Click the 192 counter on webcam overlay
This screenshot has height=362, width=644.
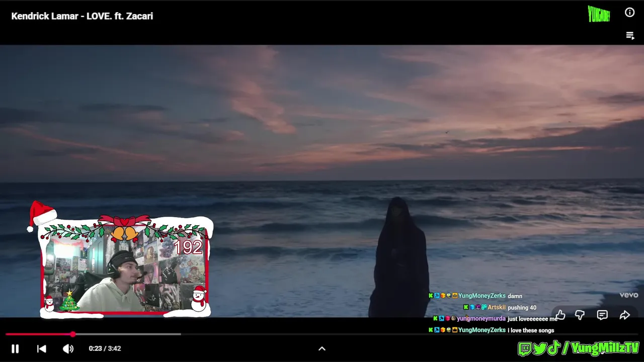188,247
